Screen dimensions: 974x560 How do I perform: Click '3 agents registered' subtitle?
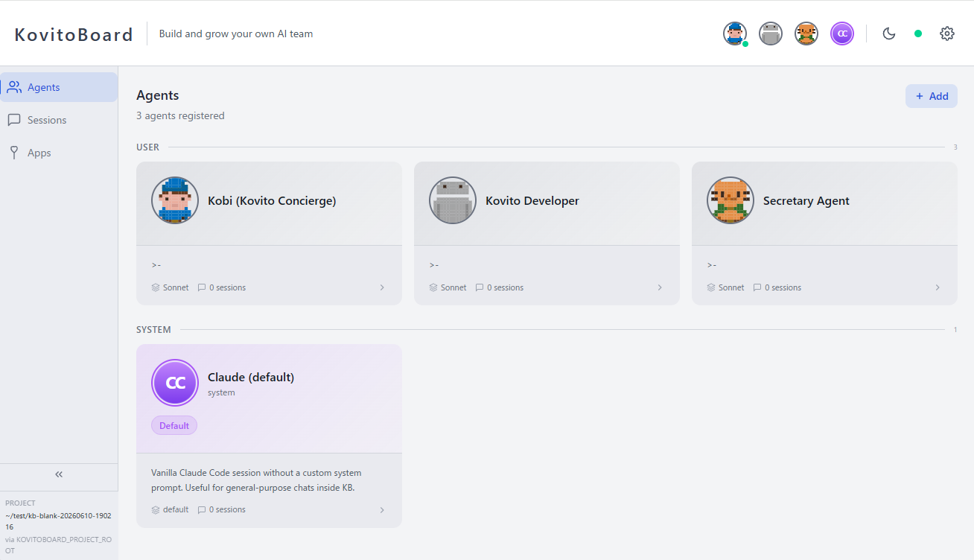click(x=180, y=115)
